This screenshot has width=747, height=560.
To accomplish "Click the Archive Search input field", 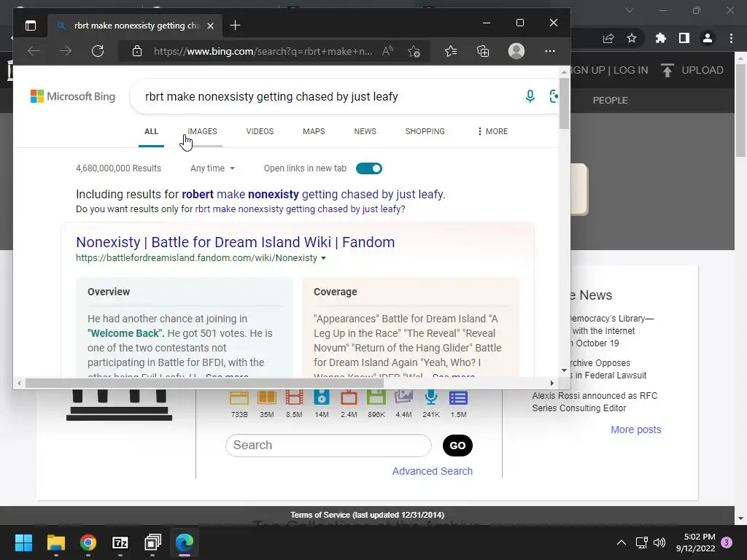I will click(x=328, y=446).
